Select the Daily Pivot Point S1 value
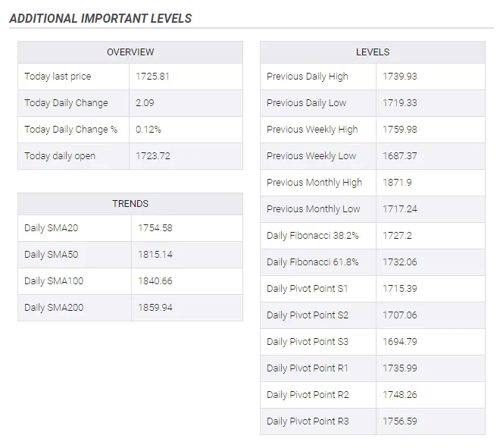The height and width of the screenshot is (448, 500). point(399,289)
